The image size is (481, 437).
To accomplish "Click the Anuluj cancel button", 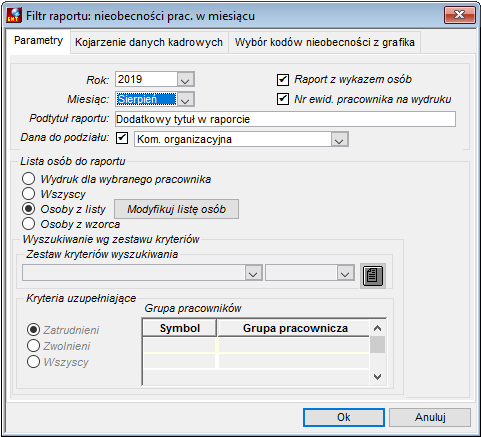I will 430,417.
